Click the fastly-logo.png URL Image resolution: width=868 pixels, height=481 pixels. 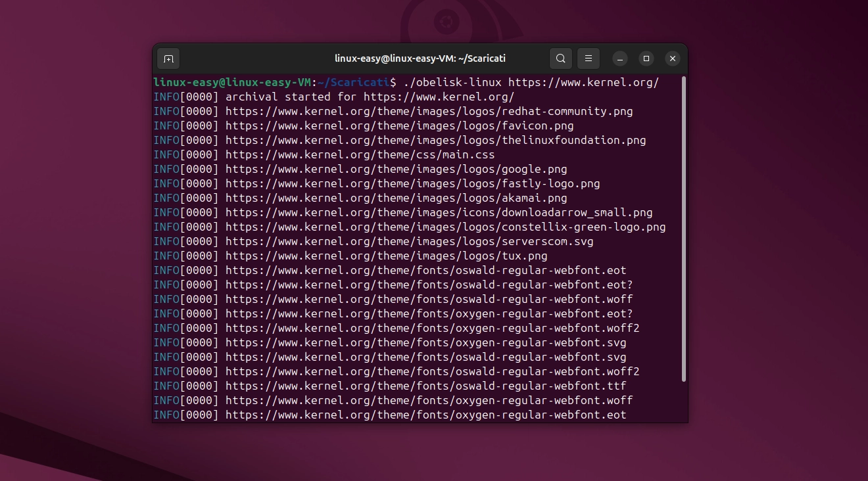(x=412, y=183)
